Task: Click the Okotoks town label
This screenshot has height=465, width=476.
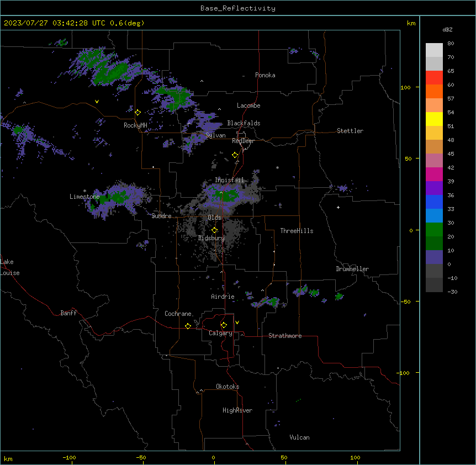Action: 228,387
